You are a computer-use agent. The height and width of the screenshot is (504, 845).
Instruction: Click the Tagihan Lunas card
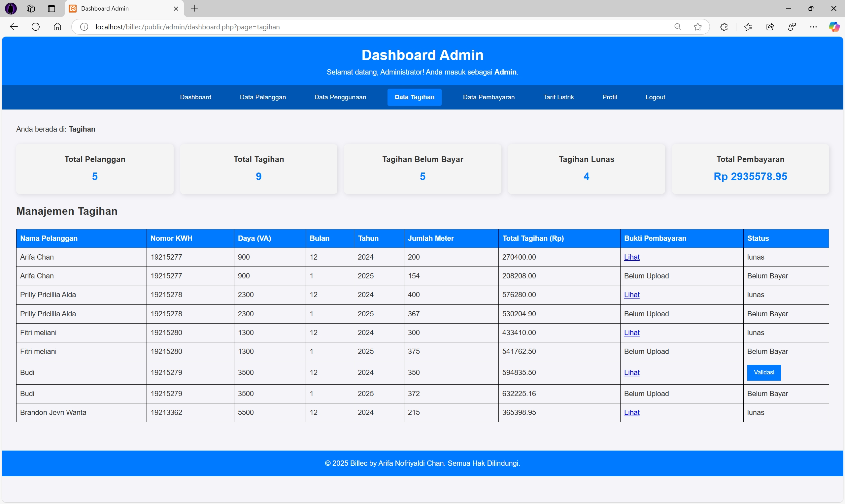coord(587,169)
